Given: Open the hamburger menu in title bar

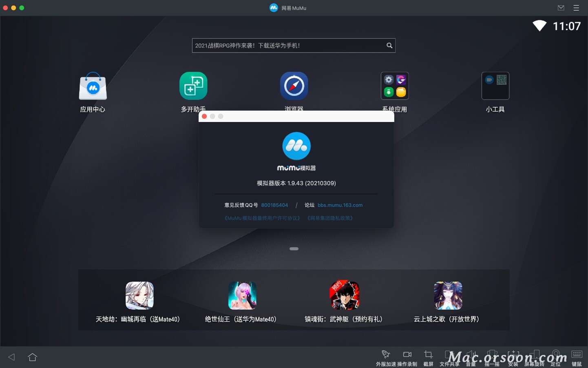Looking at the screenshot, I should (x=576, y=8).
